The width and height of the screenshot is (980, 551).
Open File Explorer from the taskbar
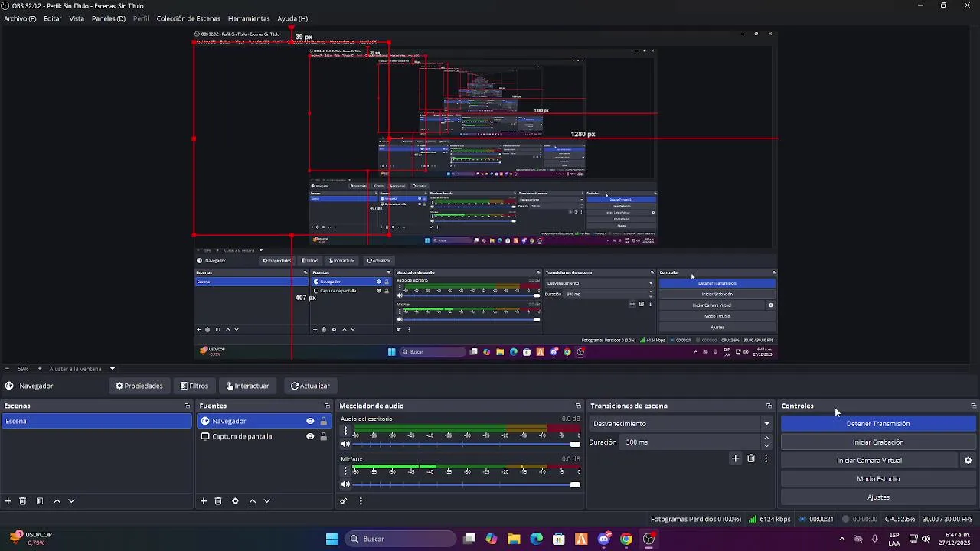(x=514, y=539)
